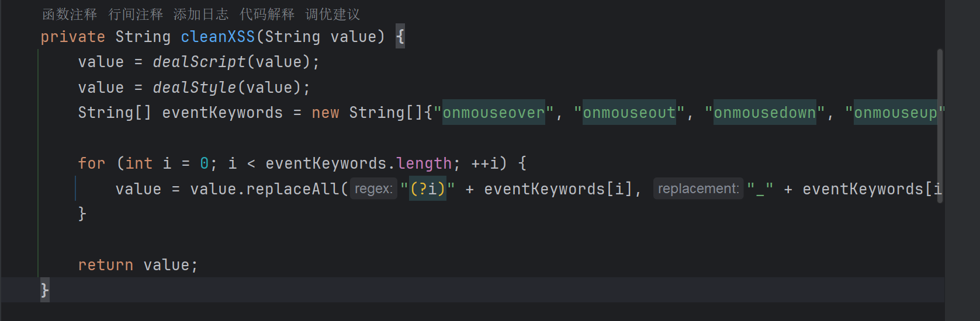Click the 调优建议 code lens action

pos(333,14)
